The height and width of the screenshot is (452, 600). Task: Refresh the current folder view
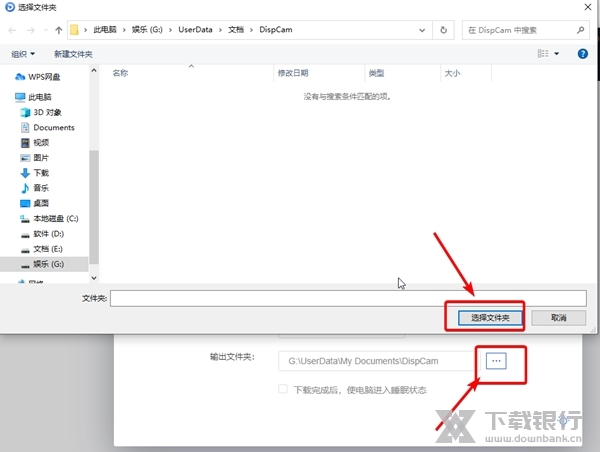pyautogui.click(x=443, y=30)
